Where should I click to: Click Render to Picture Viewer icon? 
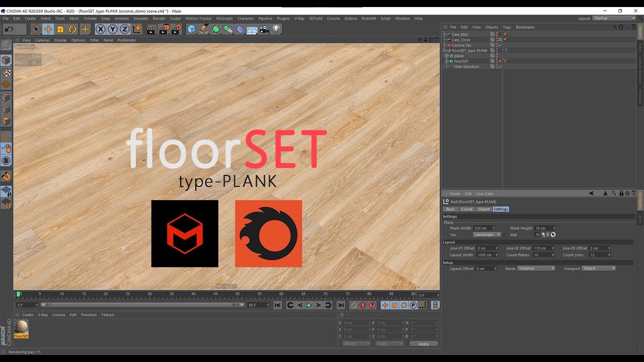pos(164,29)
